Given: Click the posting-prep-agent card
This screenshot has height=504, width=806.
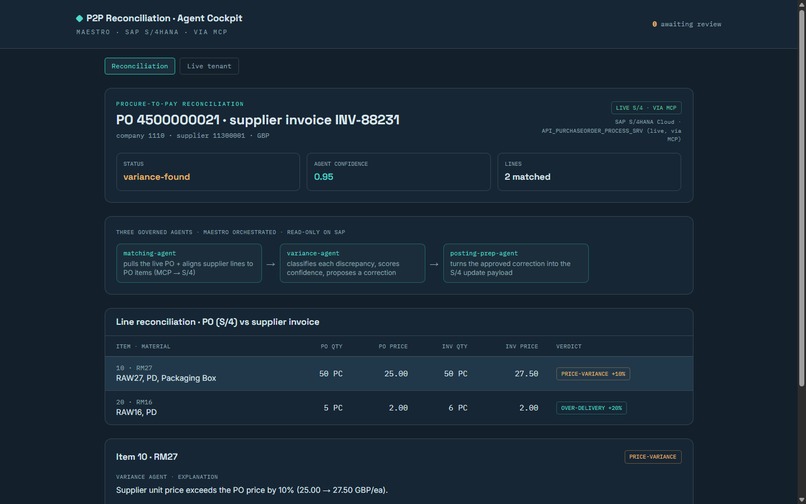Looking at the screenshot, I should click(x=516, y=263).
